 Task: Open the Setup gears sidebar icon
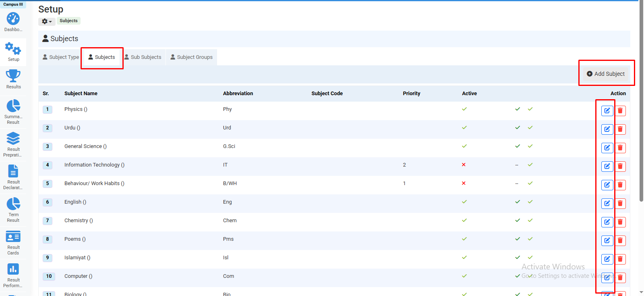point(13,49)
